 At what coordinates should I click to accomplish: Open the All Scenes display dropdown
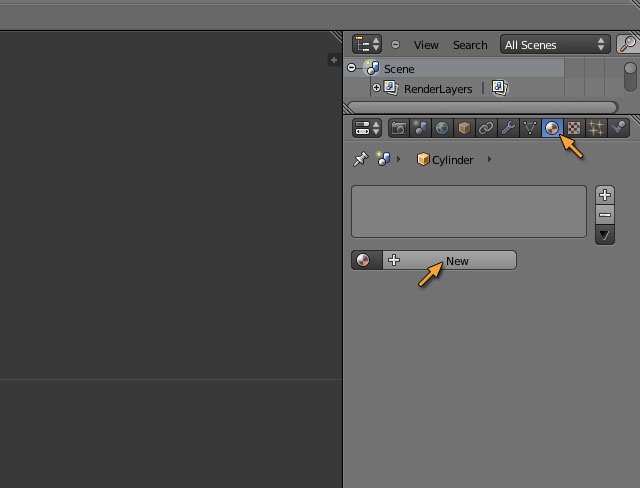pos(556,44)
